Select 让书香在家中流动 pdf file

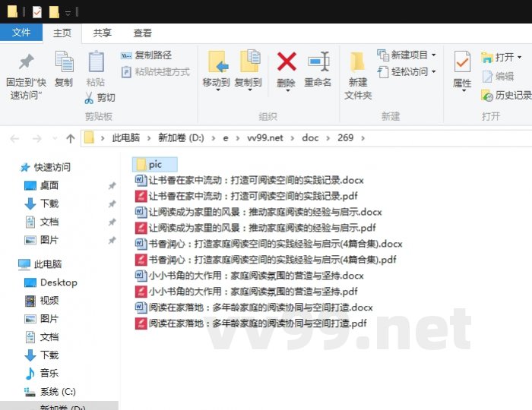[246, 196]
